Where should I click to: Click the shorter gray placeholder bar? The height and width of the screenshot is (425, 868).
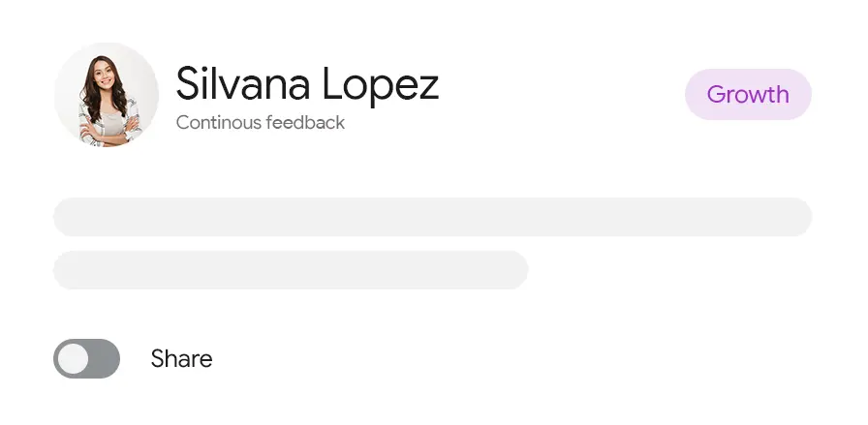click(291, 270)
